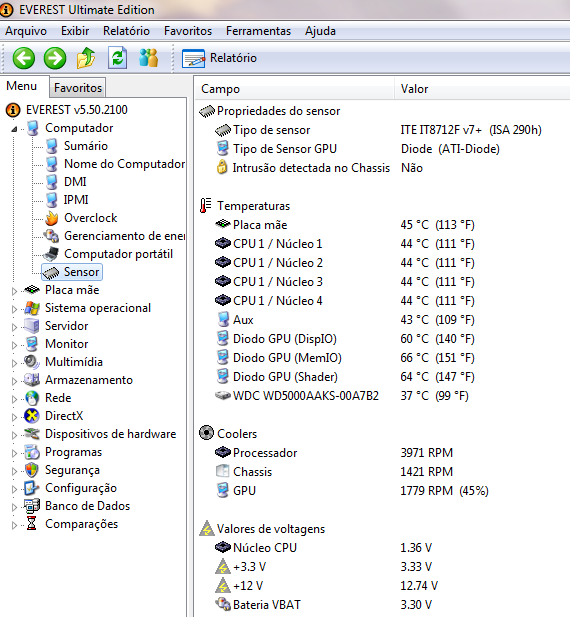Open the Ferramentas menu
Image resolution: width=570 pixels, height=617 pixels.
258,31
